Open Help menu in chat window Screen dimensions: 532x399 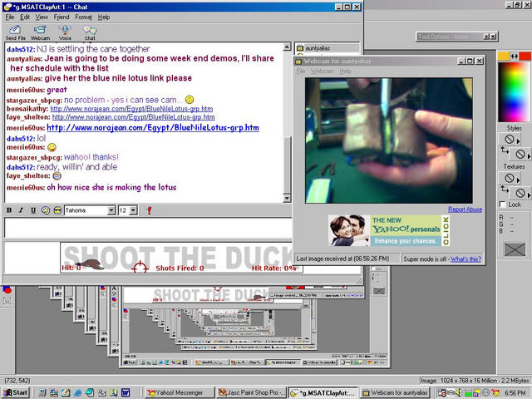click(x=104, y=17)
